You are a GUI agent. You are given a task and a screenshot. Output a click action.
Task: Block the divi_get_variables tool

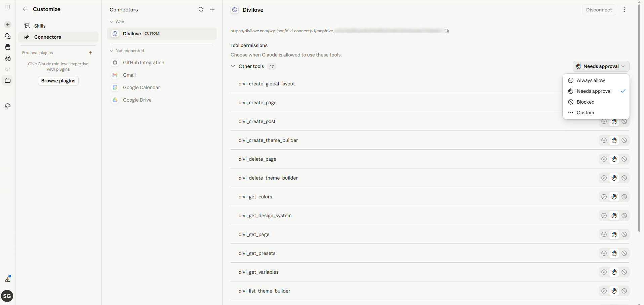pyautogui.click(x=624, y=272)
